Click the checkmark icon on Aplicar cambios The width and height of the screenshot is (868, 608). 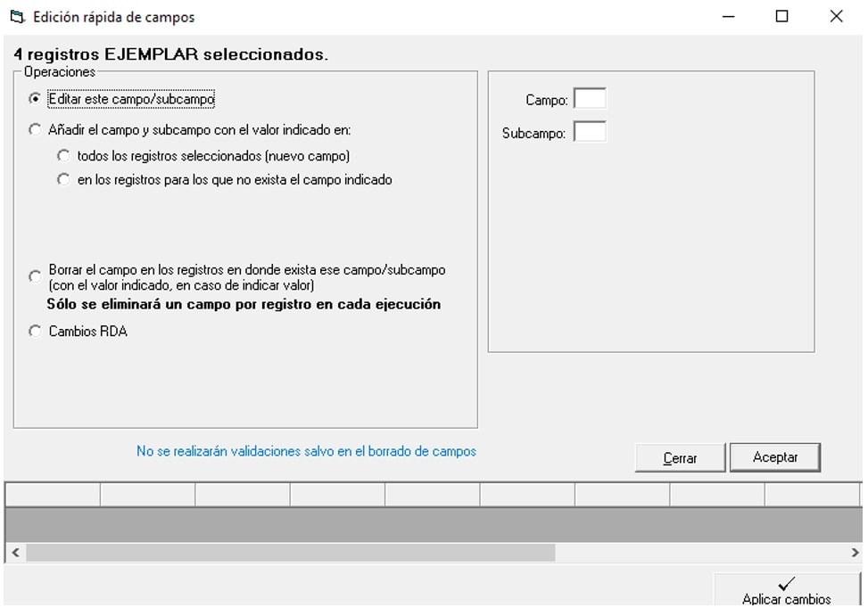point(786,584)
